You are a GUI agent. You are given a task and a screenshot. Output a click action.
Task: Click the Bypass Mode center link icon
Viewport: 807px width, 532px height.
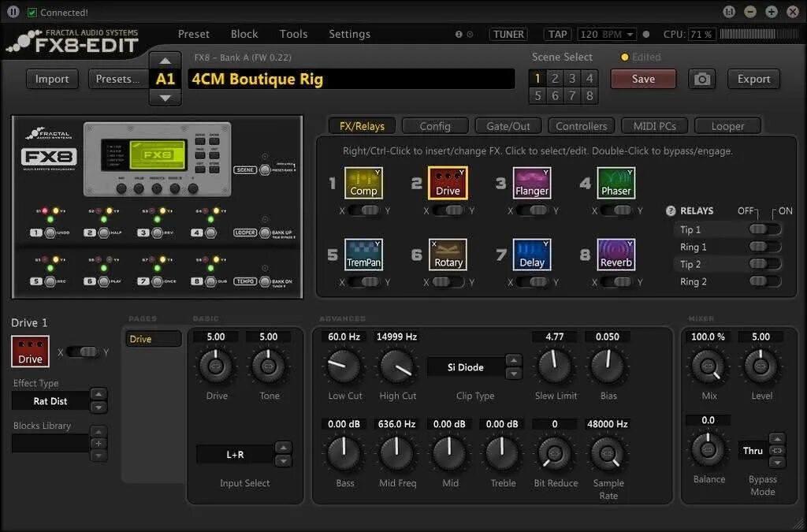[777, 451]
